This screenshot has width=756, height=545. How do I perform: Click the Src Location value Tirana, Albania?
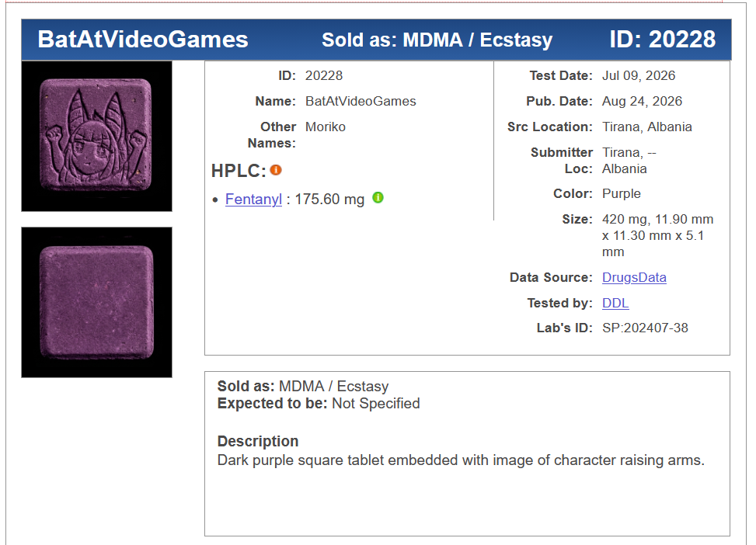[x=647, y=127]
